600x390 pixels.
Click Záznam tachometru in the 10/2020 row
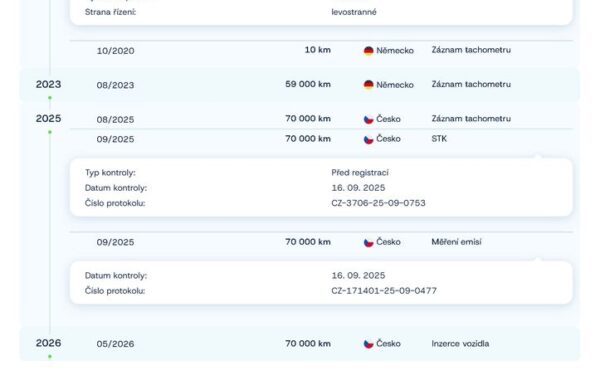click(471, 50)
